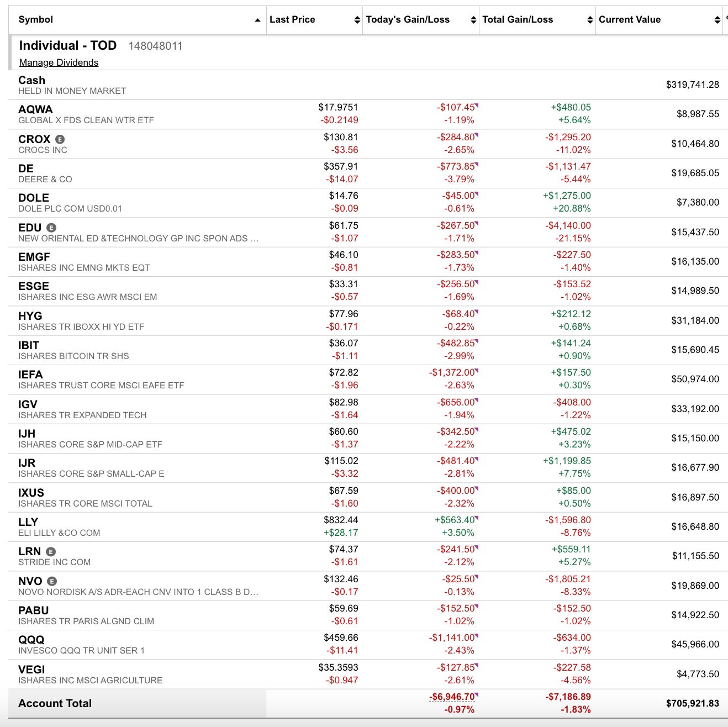Select the Individual - TOD account heading
The image size is (728, 727).
tap(68, 45)
